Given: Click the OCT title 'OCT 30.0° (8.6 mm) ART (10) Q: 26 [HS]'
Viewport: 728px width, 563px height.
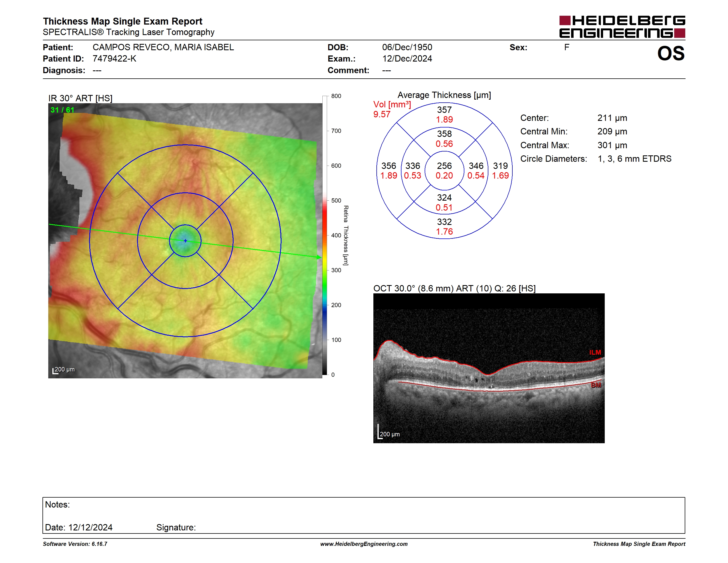Looking at the screenshot, I should [x=454, y=288].
